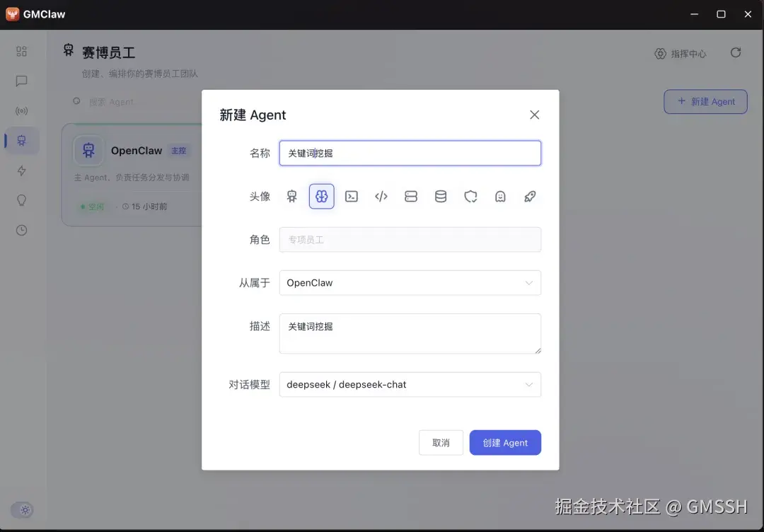The image size is (764, 532).
Task: Expand the 从属于 OpenClaw dropdown
Action: click(x=410, y=282)
